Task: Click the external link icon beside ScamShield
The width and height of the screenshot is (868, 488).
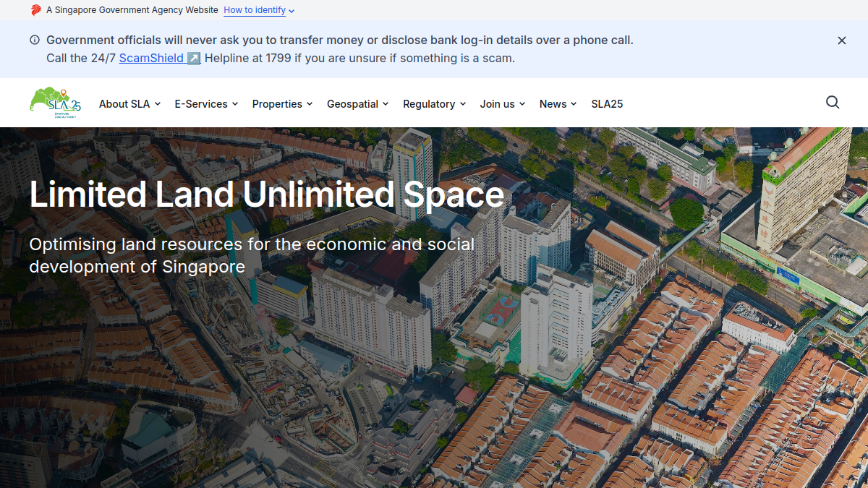Action: [194, 59]
